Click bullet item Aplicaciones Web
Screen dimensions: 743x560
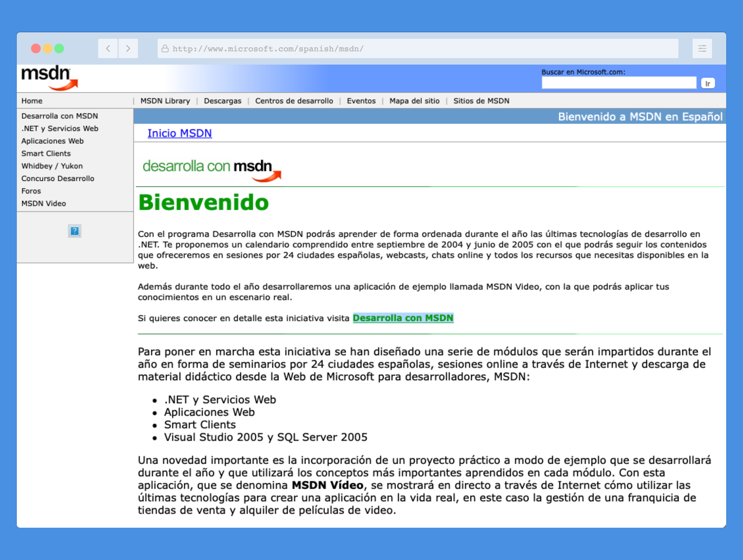(209, 412)
